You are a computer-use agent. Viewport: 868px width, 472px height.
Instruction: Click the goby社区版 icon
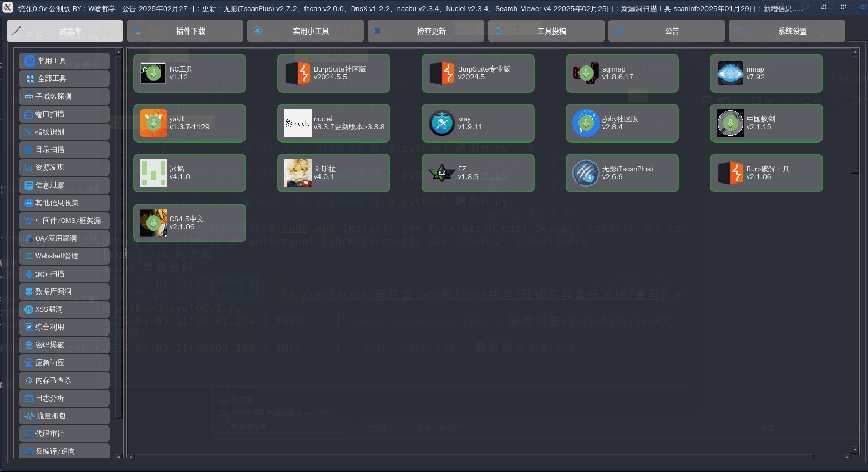coord(586,123)
